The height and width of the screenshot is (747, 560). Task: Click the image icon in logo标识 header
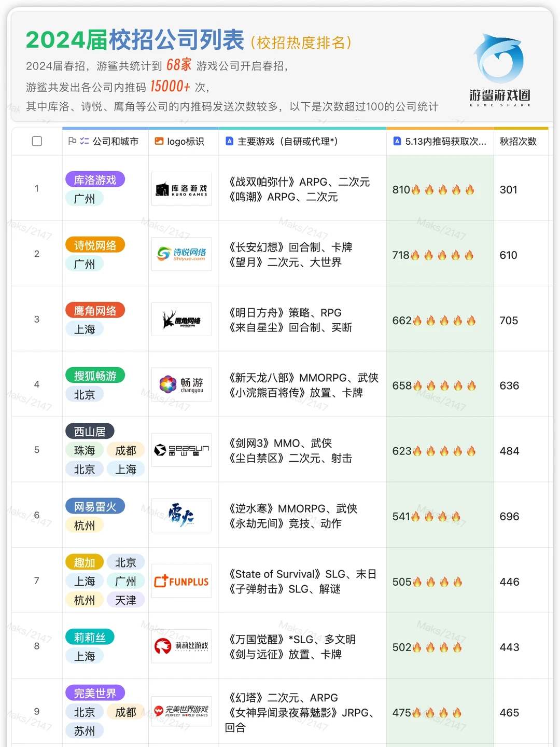(x=159, y=141)
